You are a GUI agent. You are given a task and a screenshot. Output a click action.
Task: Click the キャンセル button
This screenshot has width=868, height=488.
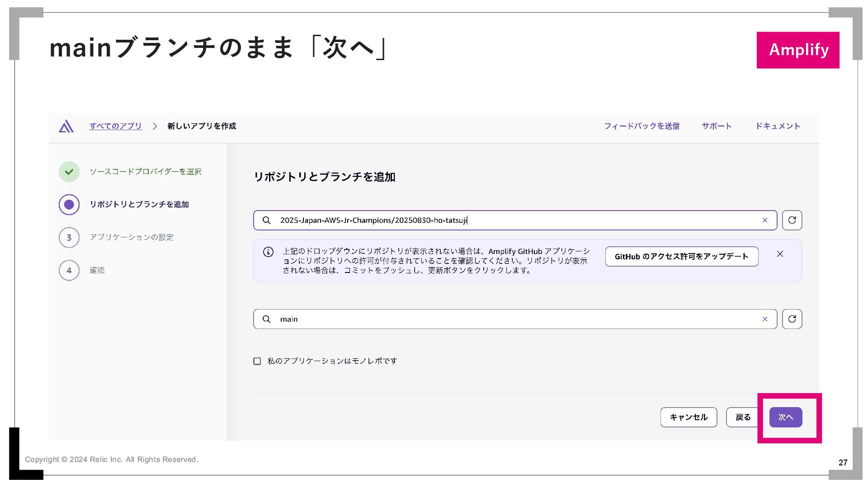click(689, 417)
